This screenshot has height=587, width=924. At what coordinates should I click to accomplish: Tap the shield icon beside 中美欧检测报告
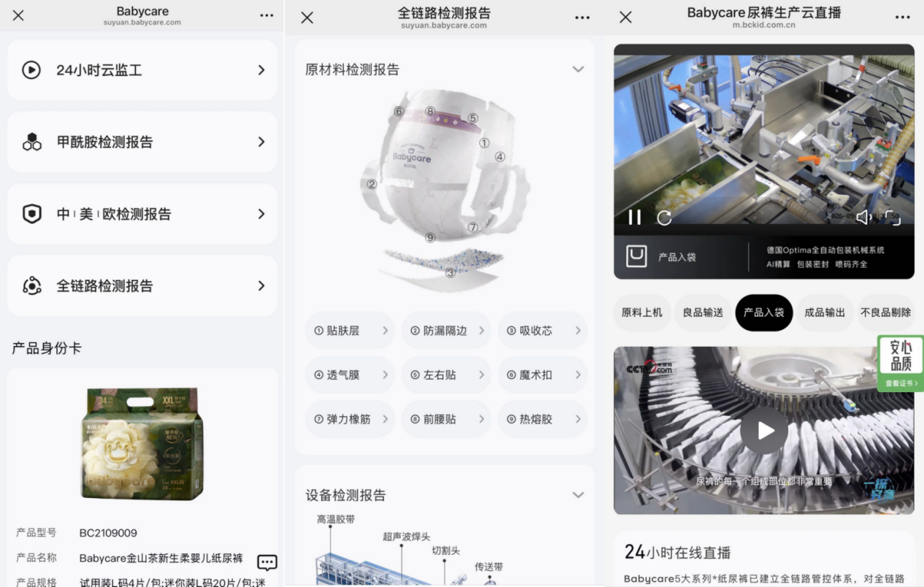pyautogui.click(x=31, y=214)
